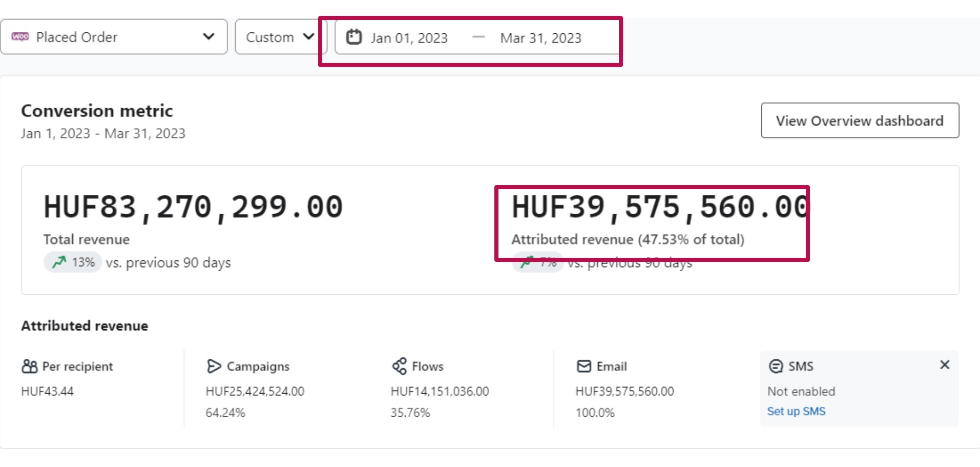The image size is (980, 467).
Task: Click the Flows branching icon
Action: pos(399,366)
